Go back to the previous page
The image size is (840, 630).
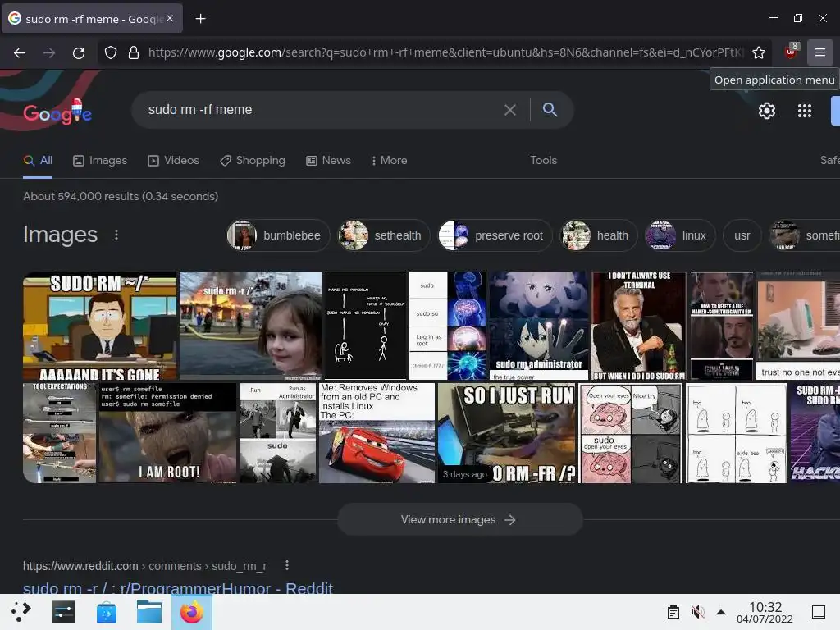tap(20, 52)
